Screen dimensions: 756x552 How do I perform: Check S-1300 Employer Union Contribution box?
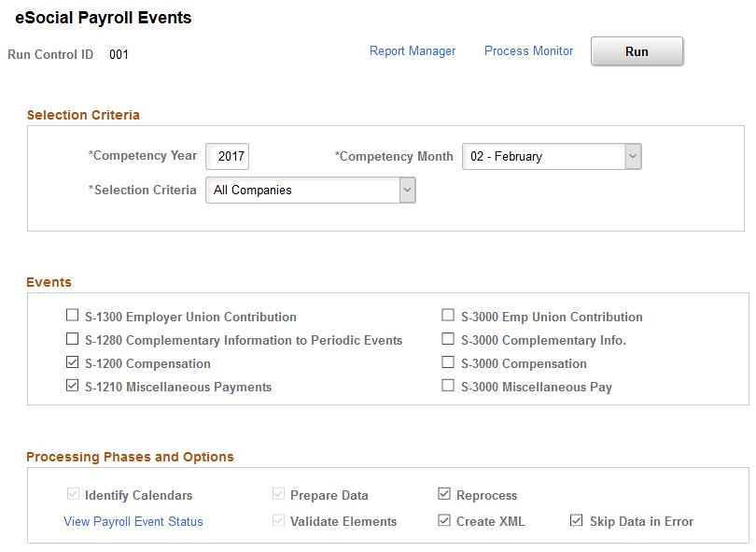tap(73, 316)
